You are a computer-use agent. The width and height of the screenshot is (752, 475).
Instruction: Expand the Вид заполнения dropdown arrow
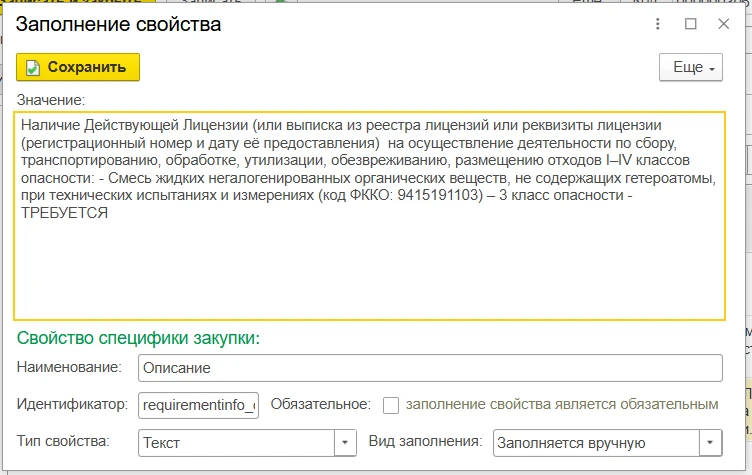(x=711, y=442)
